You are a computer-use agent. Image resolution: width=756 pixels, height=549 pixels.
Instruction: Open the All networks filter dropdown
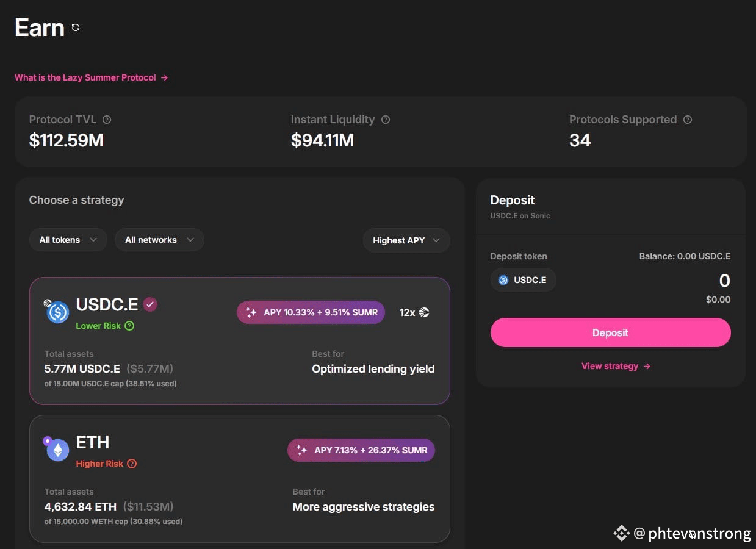(159, 240)
